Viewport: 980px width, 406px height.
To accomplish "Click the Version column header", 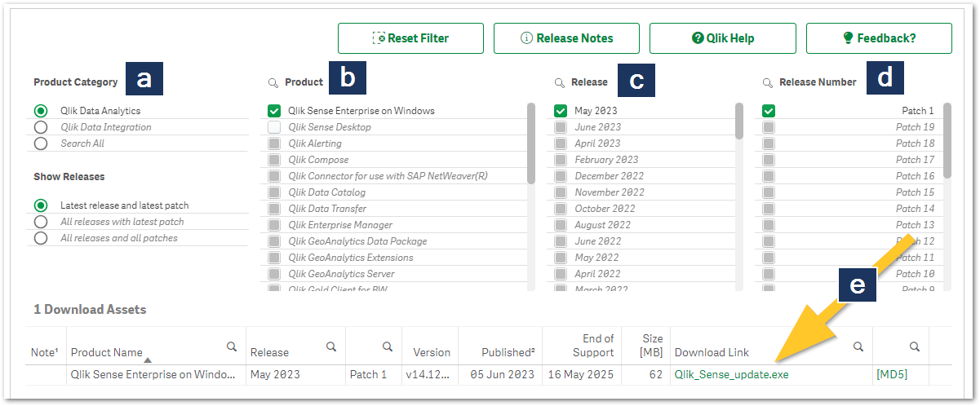I will pyautogui.click(x=432, y=353).
